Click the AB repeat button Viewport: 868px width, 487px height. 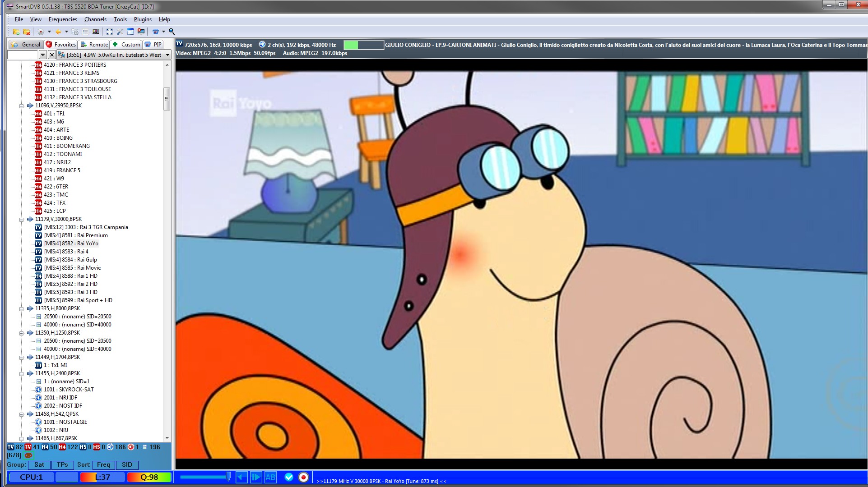coord(270,477)
